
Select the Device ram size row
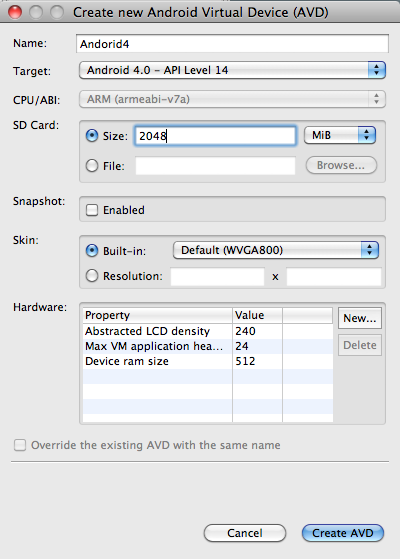[208, 361]
